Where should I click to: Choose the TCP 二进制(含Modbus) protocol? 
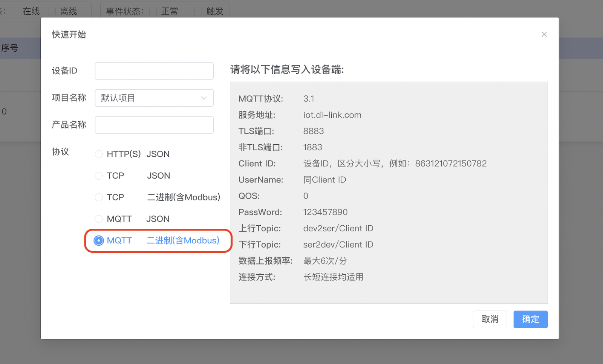pyautogui.click(x=99, y=197)
